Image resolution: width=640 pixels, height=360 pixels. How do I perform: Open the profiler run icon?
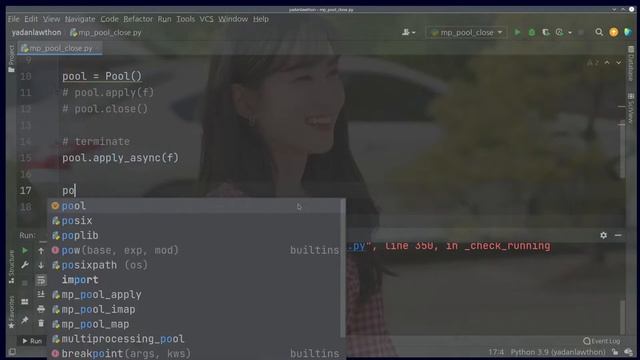560,32
